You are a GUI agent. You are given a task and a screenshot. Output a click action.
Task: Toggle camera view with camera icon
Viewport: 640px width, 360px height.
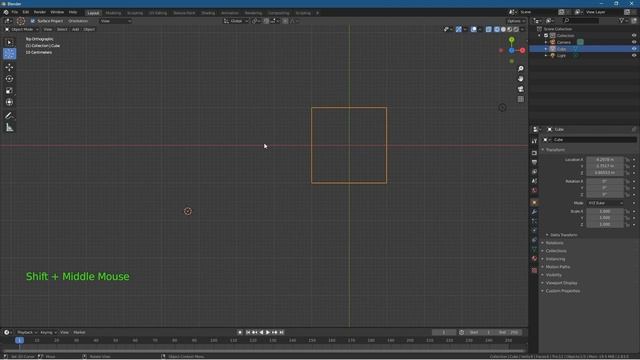click(520, 89)
